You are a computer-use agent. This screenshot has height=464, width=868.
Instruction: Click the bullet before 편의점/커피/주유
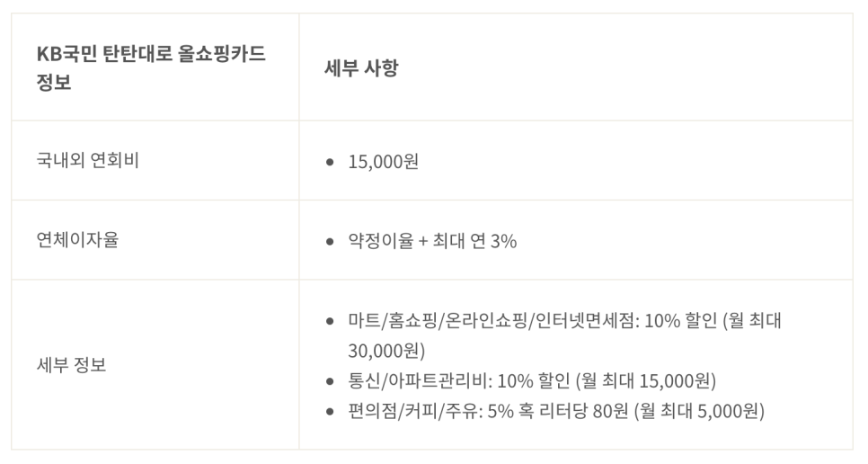pos(331,412)
